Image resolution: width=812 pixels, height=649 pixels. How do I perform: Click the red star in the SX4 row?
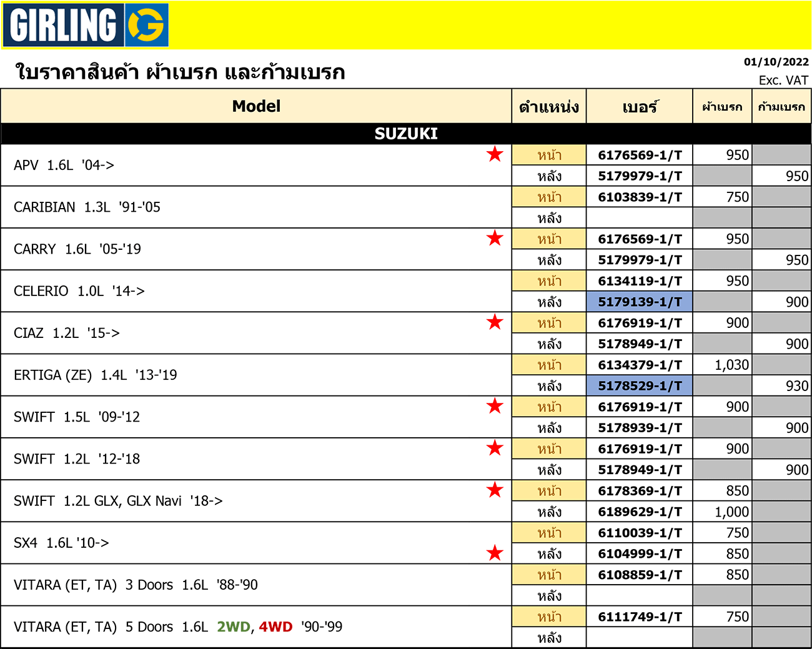pyautogui.click(x=495, y=553)
